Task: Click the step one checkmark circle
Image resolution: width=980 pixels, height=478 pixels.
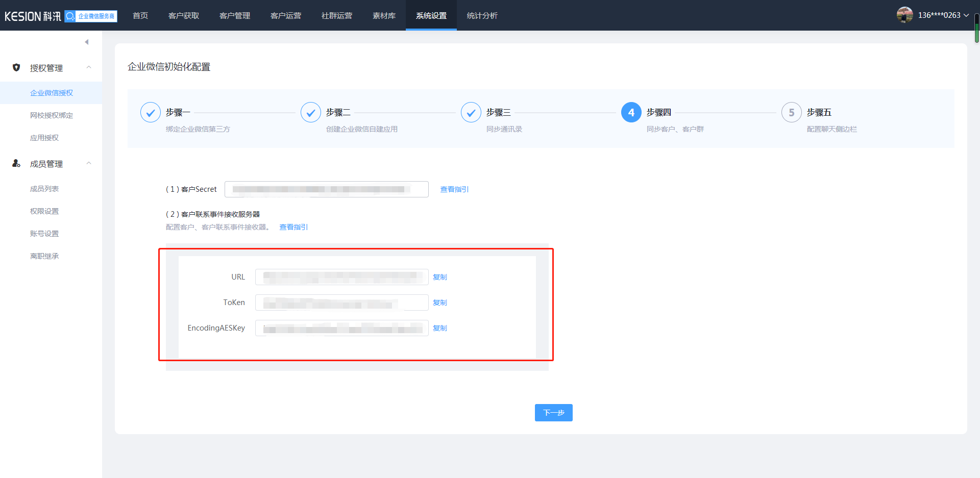Action: pos(151,112)
